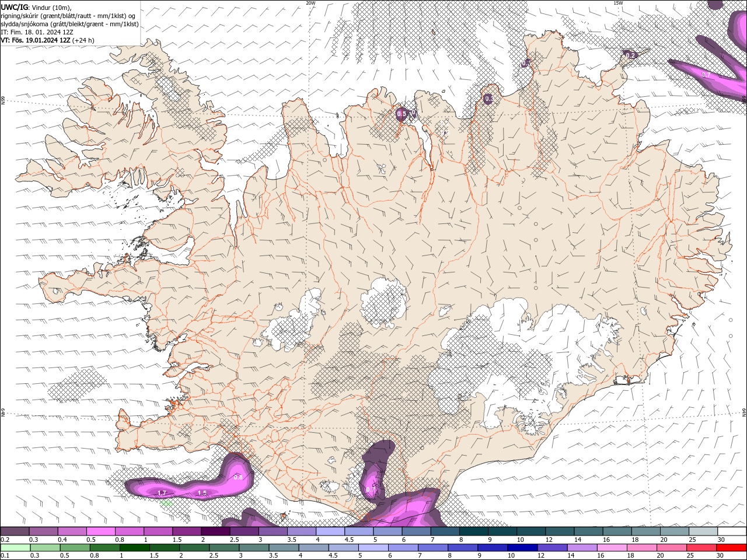Pick the light lavender 4 snow legend swatch
Screen dimensions: 747x560
(331, 531)
